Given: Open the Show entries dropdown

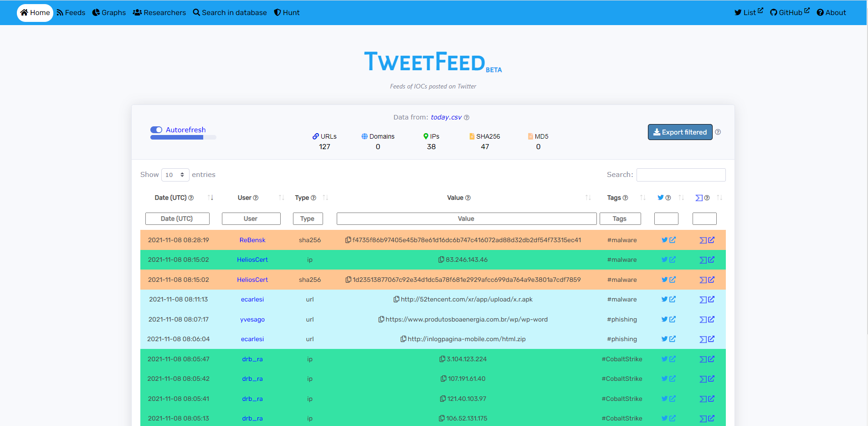Looking at the screenshot, I should click(x=175, y=175).
